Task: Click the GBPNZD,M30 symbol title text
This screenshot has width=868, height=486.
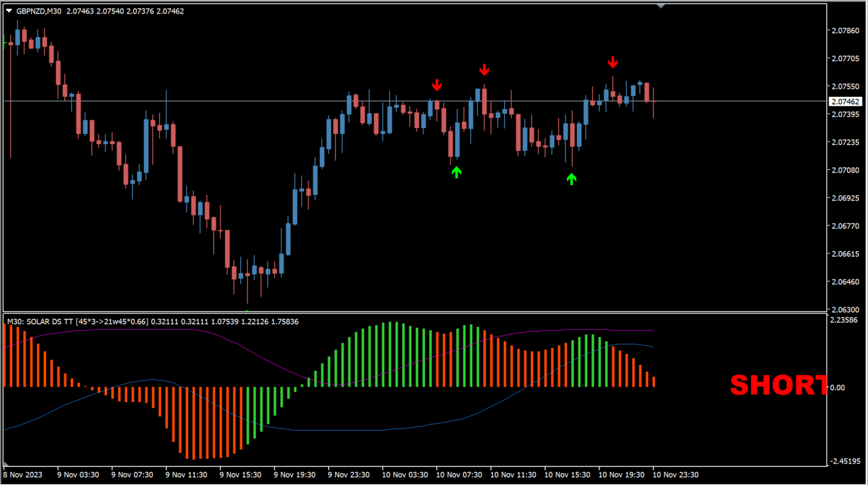Action: tap(39, 12)
